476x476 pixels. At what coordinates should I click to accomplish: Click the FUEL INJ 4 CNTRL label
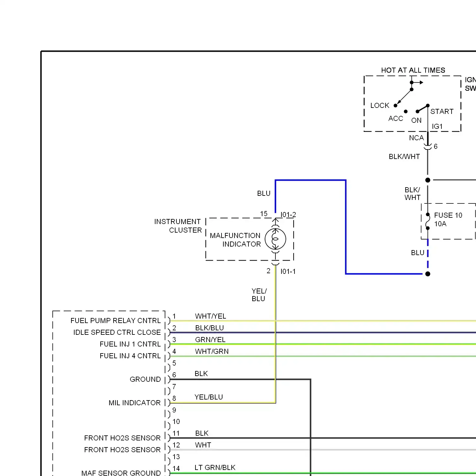(130, 356)
